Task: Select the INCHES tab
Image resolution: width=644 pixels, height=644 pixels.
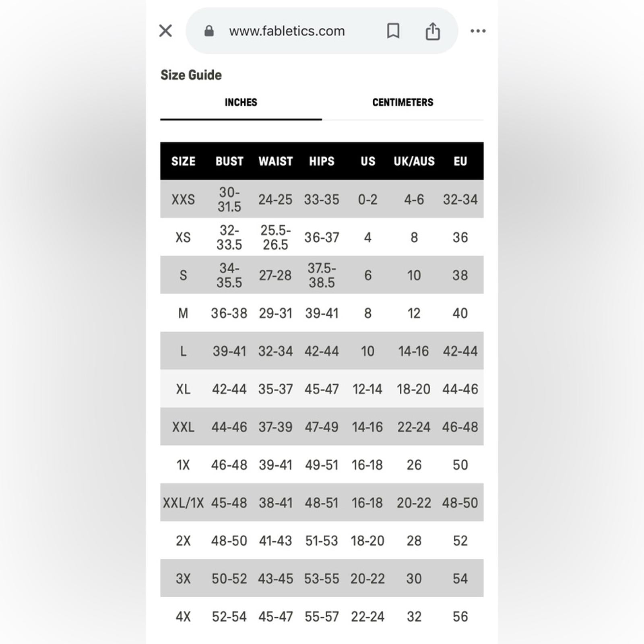Action: [x=241, y=102]
